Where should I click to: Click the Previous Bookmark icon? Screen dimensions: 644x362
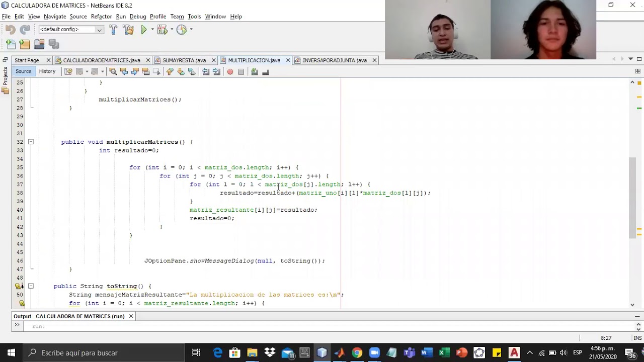(x=170, y=72)
